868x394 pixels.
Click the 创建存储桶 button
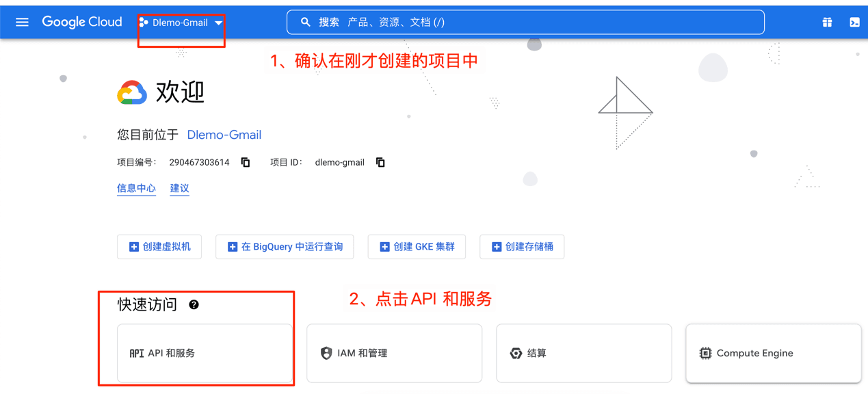tap(522, 247)
